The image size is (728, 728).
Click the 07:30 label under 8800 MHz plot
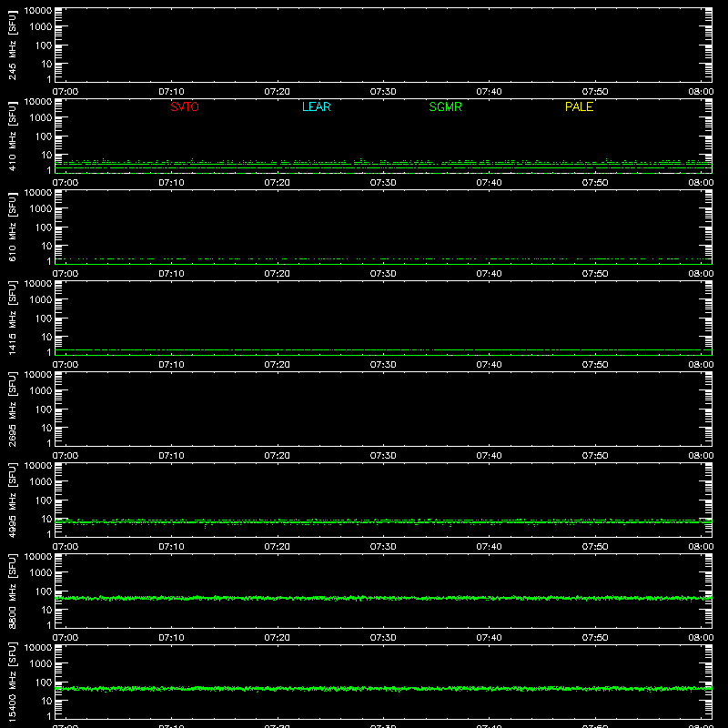click(383, 638)
